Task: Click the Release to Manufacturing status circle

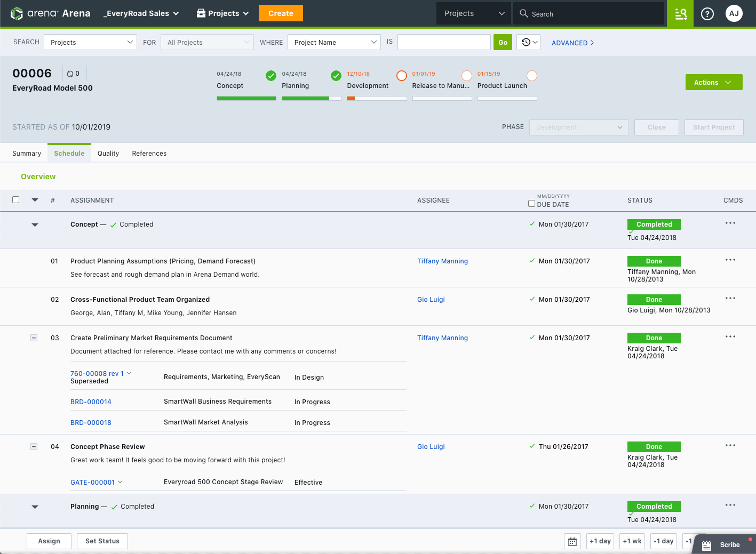Action: [467, 76]
